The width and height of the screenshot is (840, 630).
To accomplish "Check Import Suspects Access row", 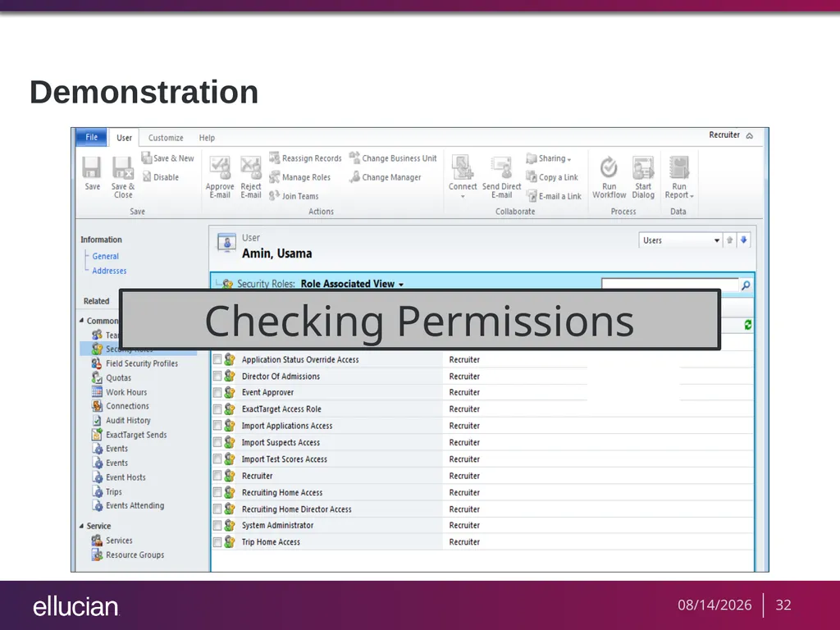I will (217, 442).
